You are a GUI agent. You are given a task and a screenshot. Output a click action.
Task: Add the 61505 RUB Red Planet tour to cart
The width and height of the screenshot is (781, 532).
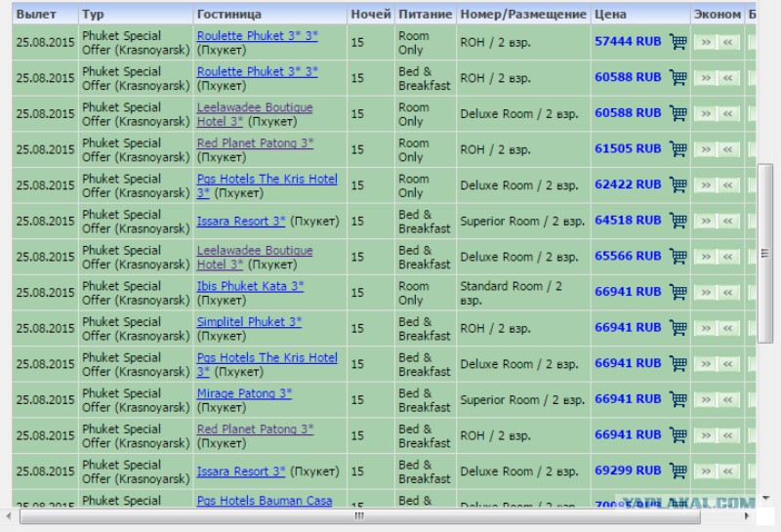[678, 149]
